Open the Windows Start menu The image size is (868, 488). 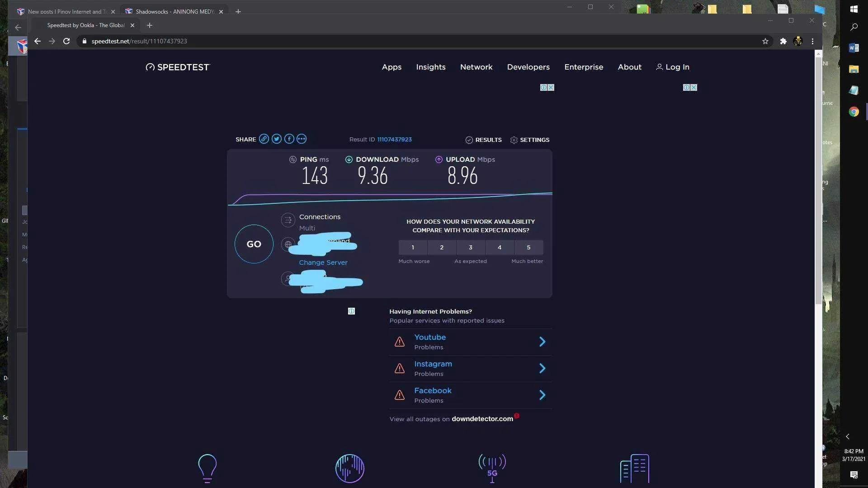(x=854, y=9)
